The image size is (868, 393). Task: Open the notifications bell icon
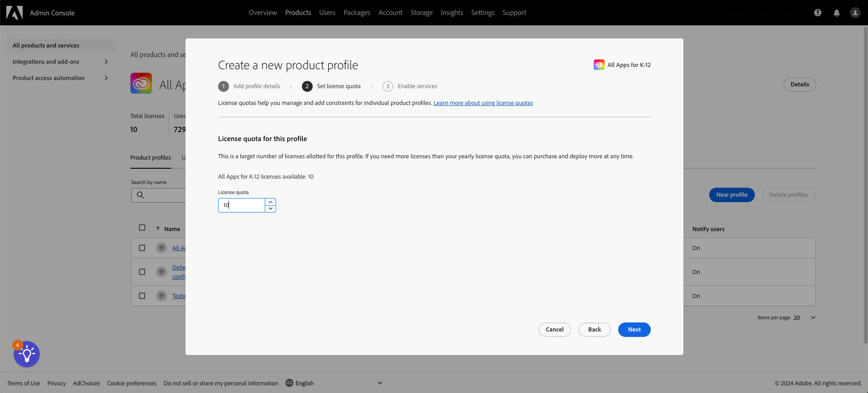836,13
